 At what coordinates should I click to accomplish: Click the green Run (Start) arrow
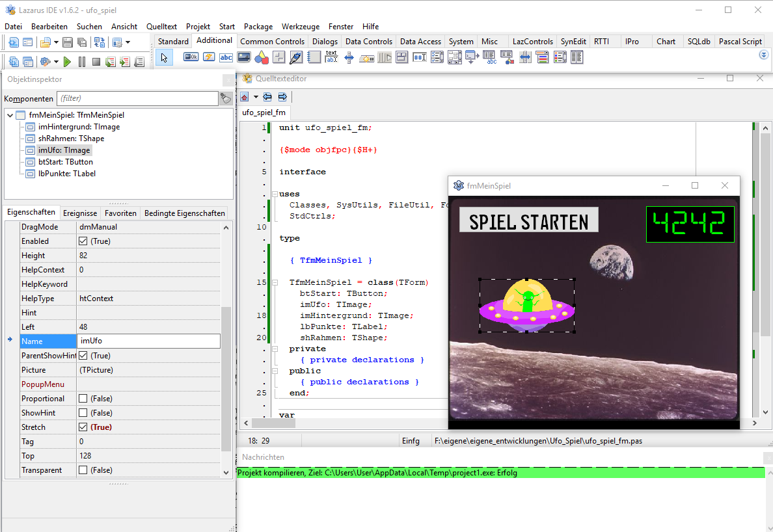67,62
